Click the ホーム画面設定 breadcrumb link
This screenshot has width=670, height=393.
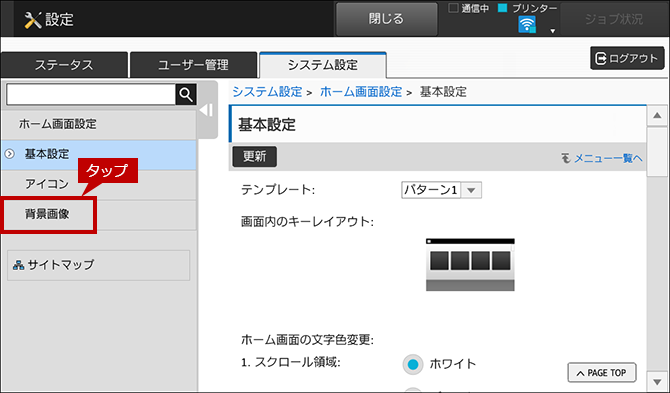(x=361, y=92)
